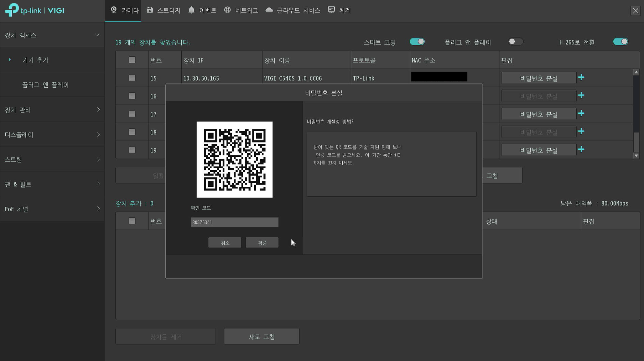Enable 플러그 앤 플레이 switch

(x=515, y=42)
